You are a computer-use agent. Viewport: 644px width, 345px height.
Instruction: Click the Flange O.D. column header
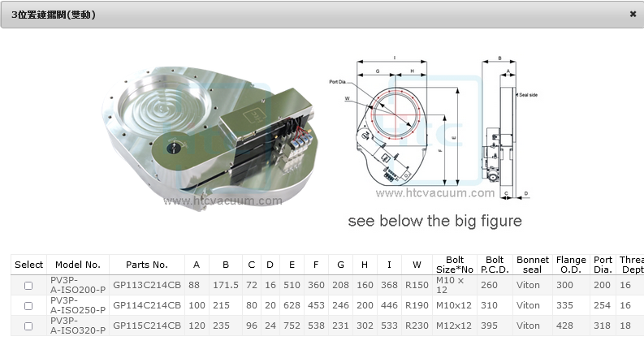[x=571, y=265]
